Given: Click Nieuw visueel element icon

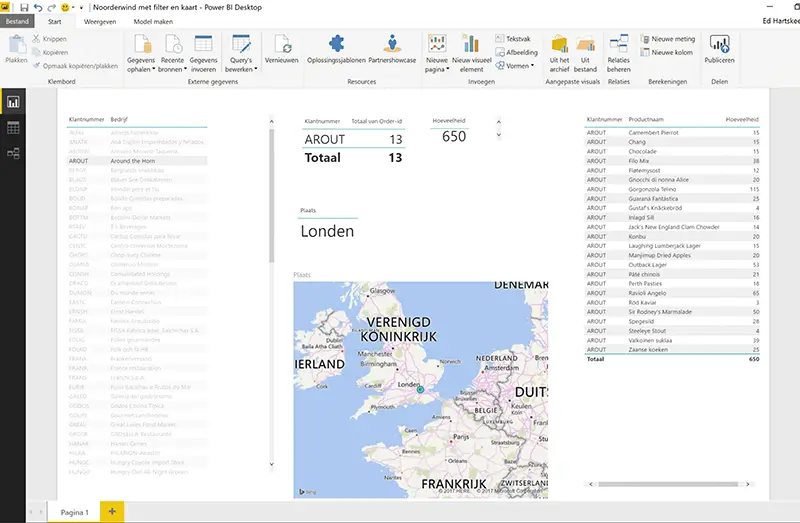Looking at the screenshot, I should pyautogui.click(x=471, y=44).
